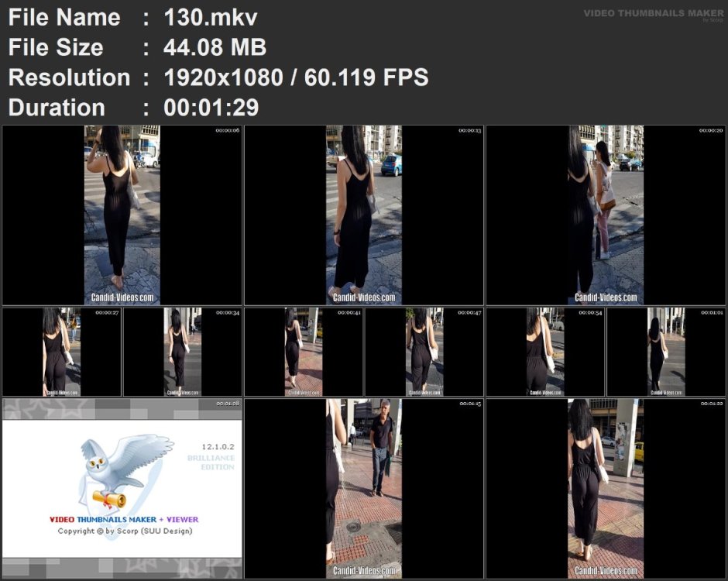
Task: Click the 12.1.0.2 version number
Action: tap(218, 447)
